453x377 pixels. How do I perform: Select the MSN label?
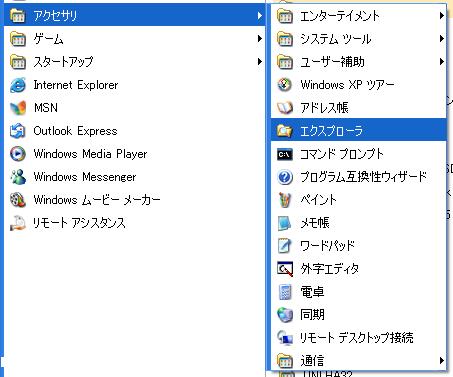click(x=46, y=108)
